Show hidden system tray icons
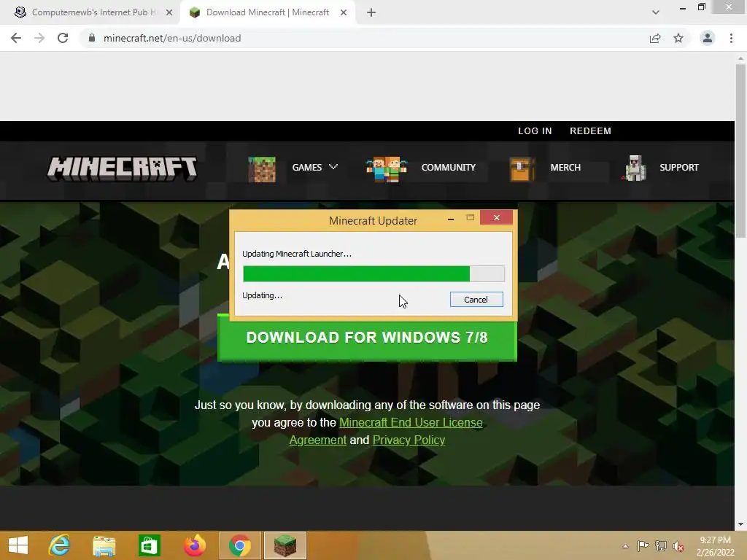The height and width of the screenshot is (560, 747). (x=625, y=546)
